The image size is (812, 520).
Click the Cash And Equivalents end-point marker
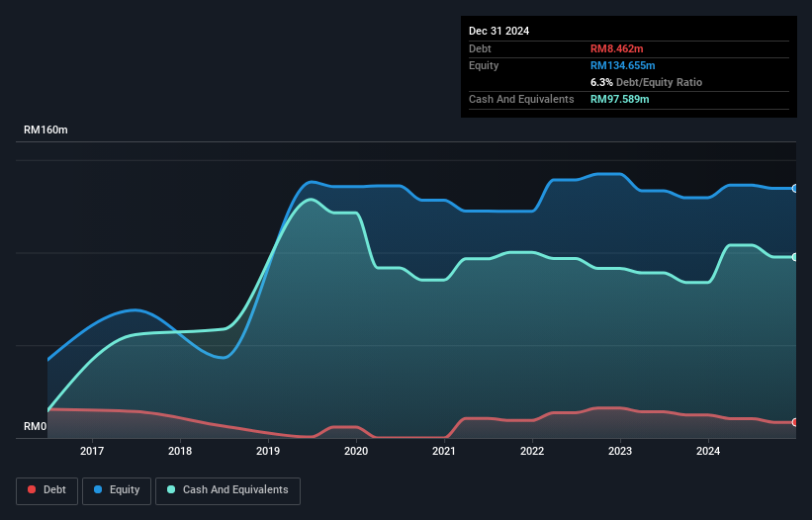point(795,257)
